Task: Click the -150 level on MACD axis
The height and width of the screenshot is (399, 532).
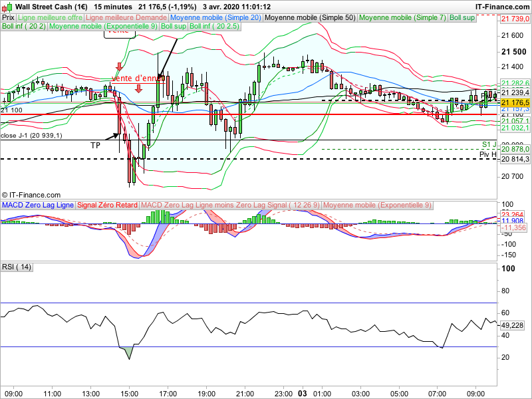Action: (509, 255)
